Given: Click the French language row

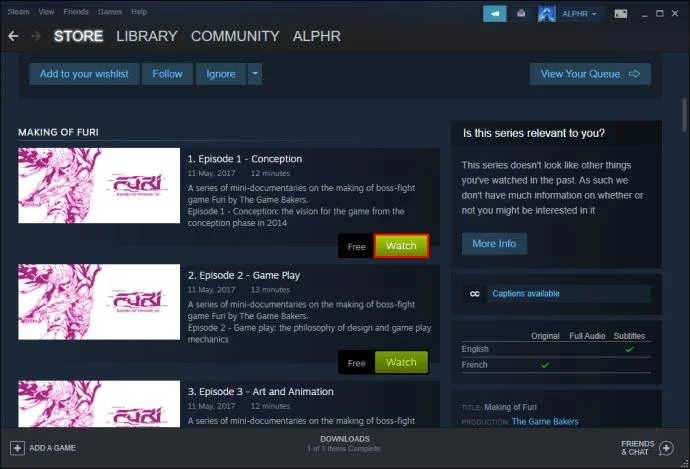Looking at the screenshot, I should tap(556, 365).
